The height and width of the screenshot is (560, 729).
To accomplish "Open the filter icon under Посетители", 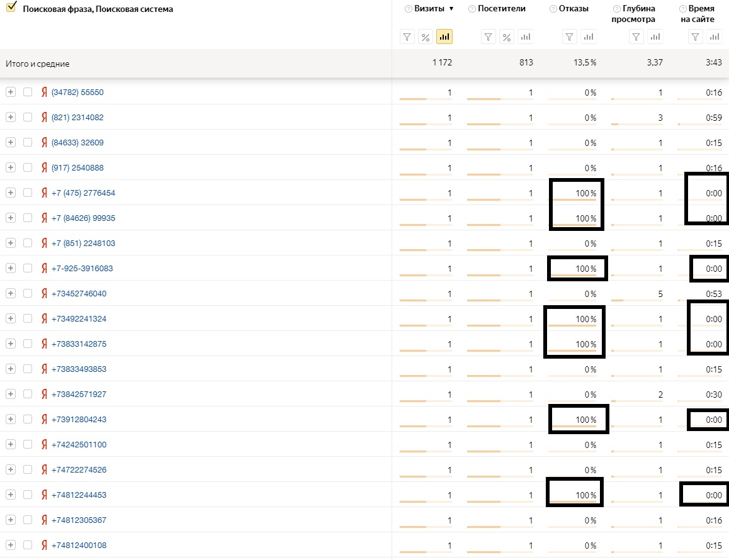I will pos(488,36).
